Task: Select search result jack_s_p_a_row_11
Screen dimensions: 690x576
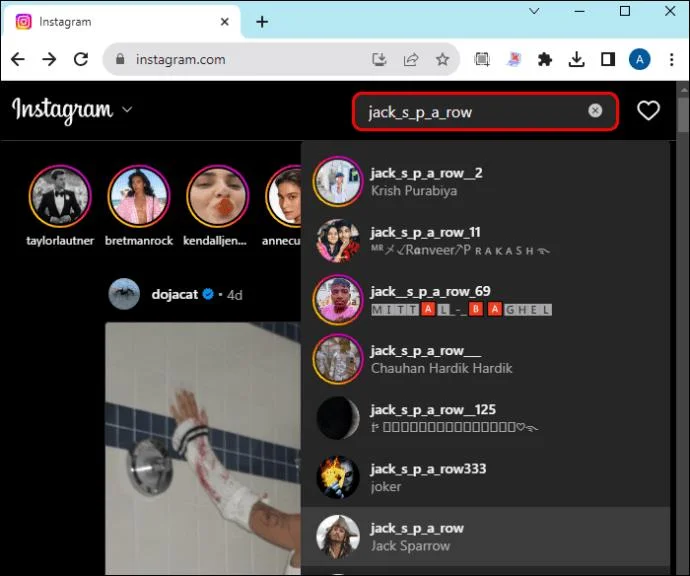Action: (485, 241)
